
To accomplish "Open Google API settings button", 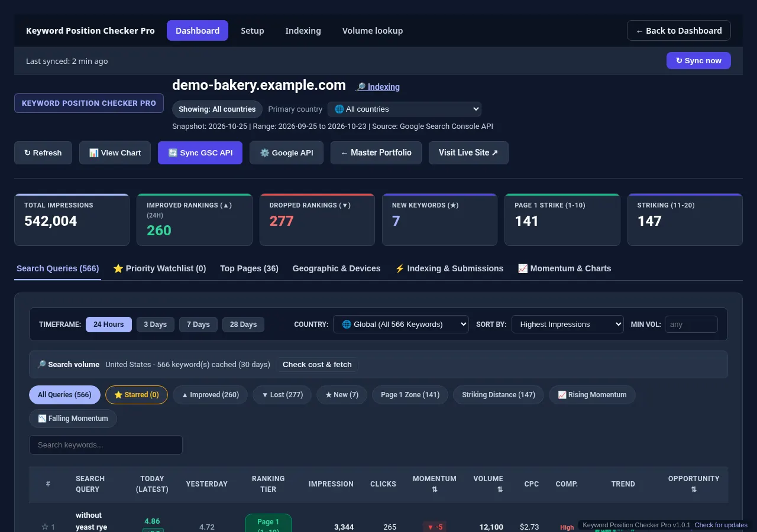I will (286, 153).
